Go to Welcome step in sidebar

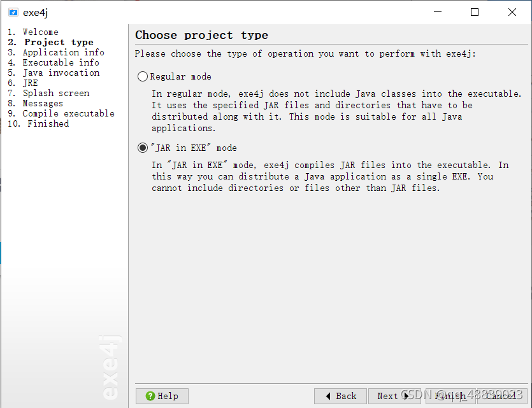pyautogui.click(x=40, y=32)
